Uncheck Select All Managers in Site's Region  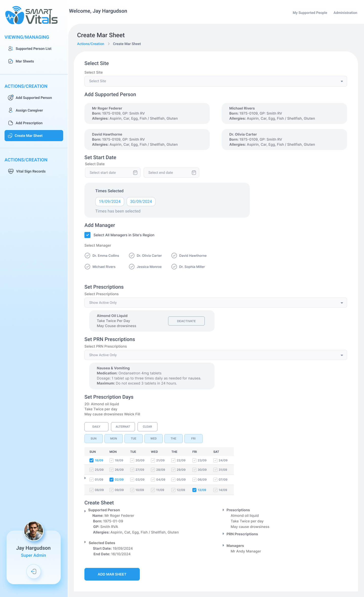coord(87,235)
